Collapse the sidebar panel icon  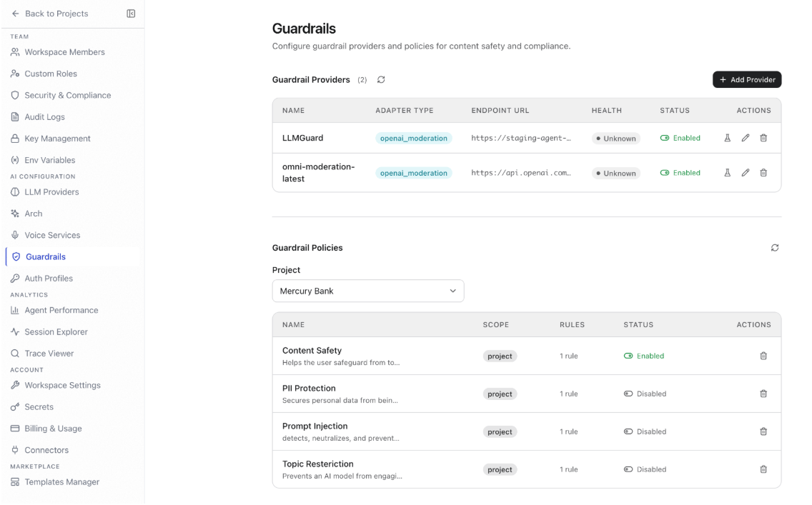point(131,14)
